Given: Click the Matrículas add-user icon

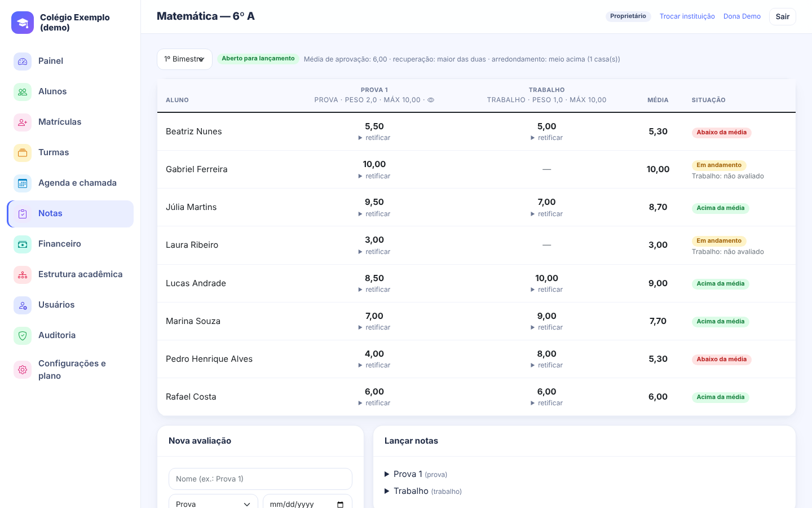Looking at the screenshot, I should pos(23,122).
